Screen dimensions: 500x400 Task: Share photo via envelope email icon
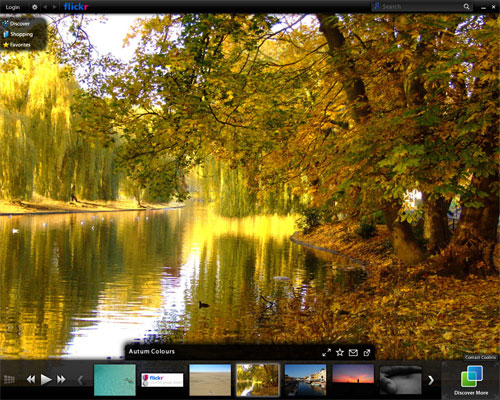click(353, 353)
